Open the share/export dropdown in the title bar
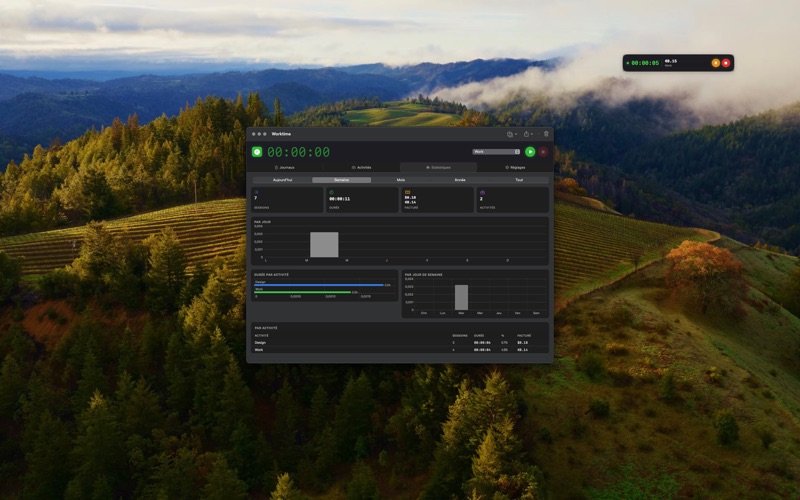This screenshot has width=800, height=500. point(528,134)
